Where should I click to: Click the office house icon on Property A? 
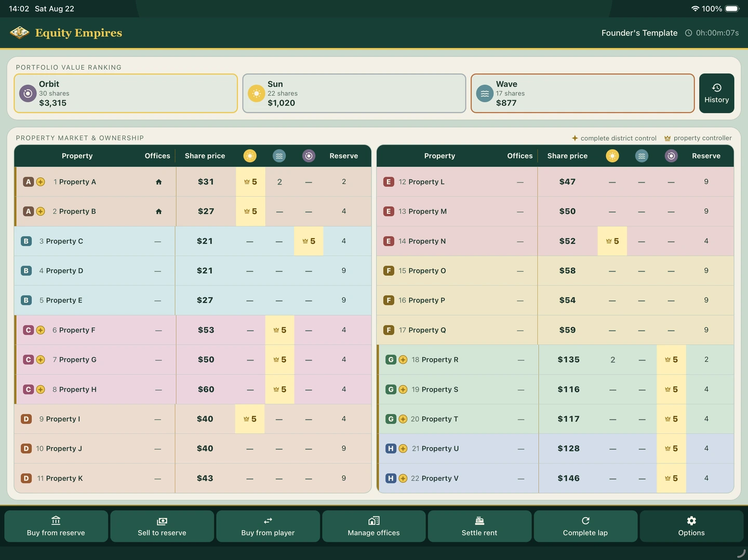click(159, 182)
